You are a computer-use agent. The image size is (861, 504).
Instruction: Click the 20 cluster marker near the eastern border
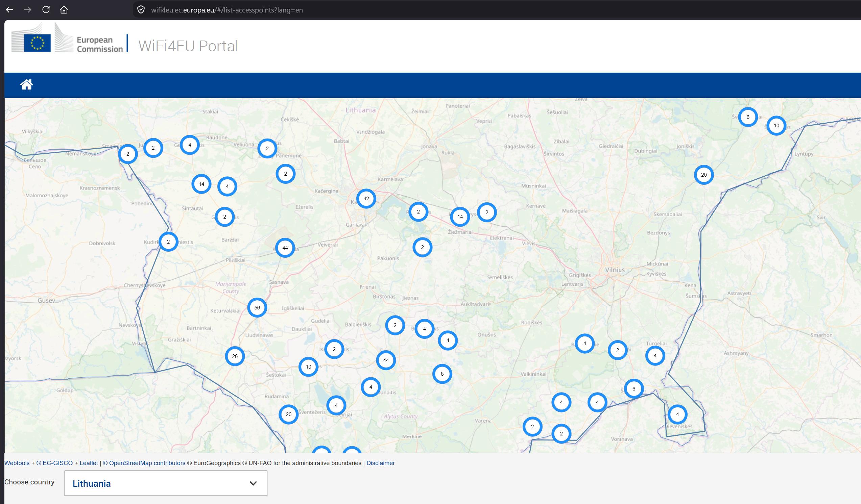point(704,175)
